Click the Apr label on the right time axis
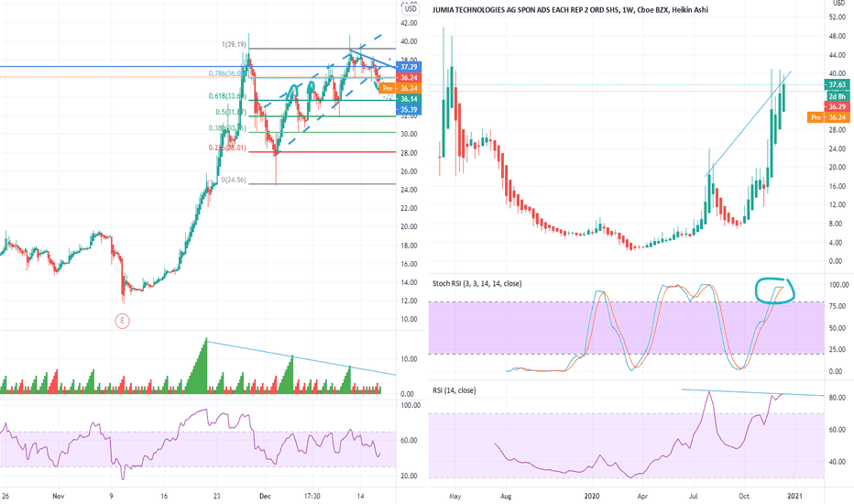The height and width of the screenshot is (504, 854). 642,496
